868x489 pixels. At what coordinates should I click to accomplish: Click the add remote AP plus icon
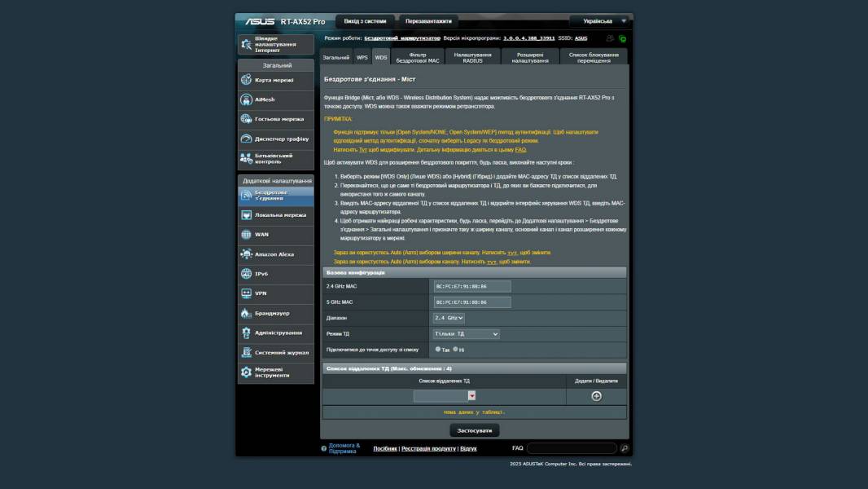596,396
